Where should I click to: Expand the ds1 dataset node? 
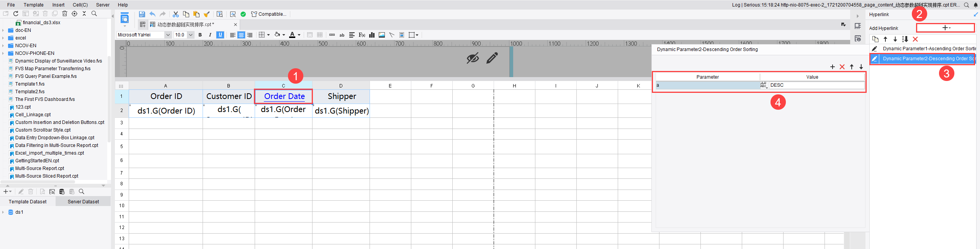coord(3,212)
